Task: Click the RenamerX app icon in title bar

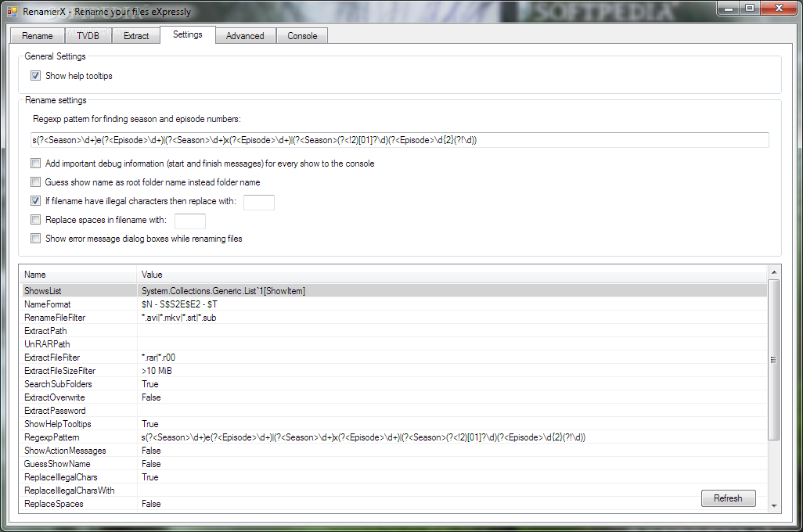Action: 12,11
